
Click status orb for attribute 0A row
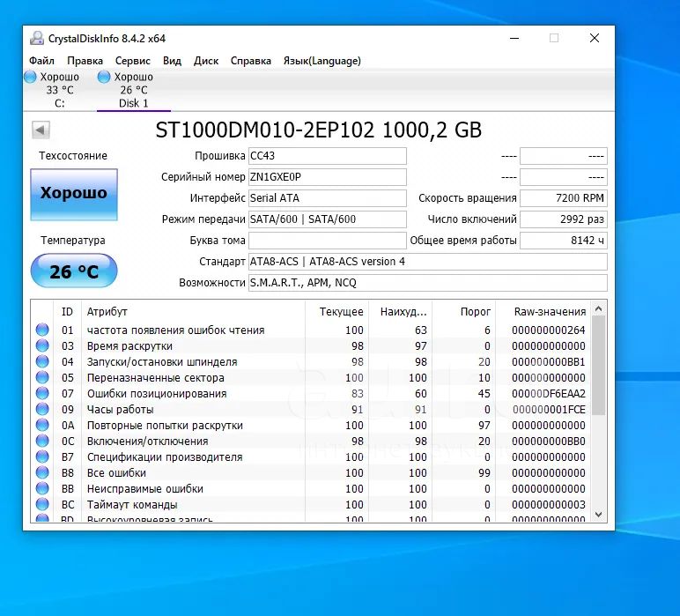click(x=42, y=425)
